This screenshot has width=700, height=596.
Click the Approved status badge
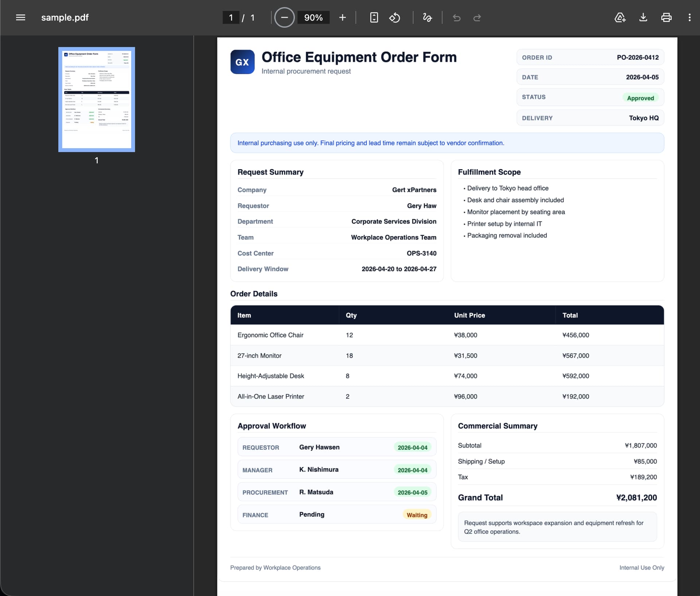[x=640, y=98]
